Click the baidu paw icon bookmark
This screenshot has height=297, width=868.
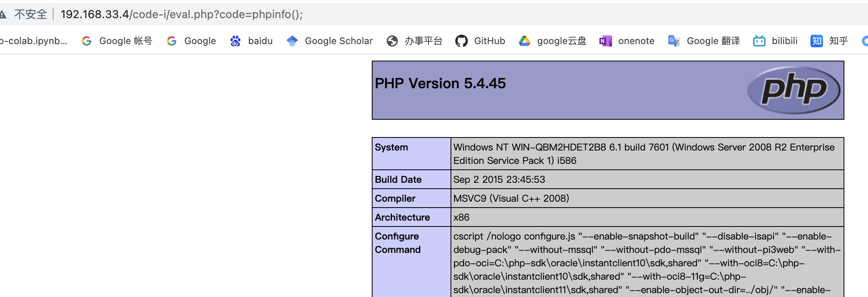click(x=236, y=41)
